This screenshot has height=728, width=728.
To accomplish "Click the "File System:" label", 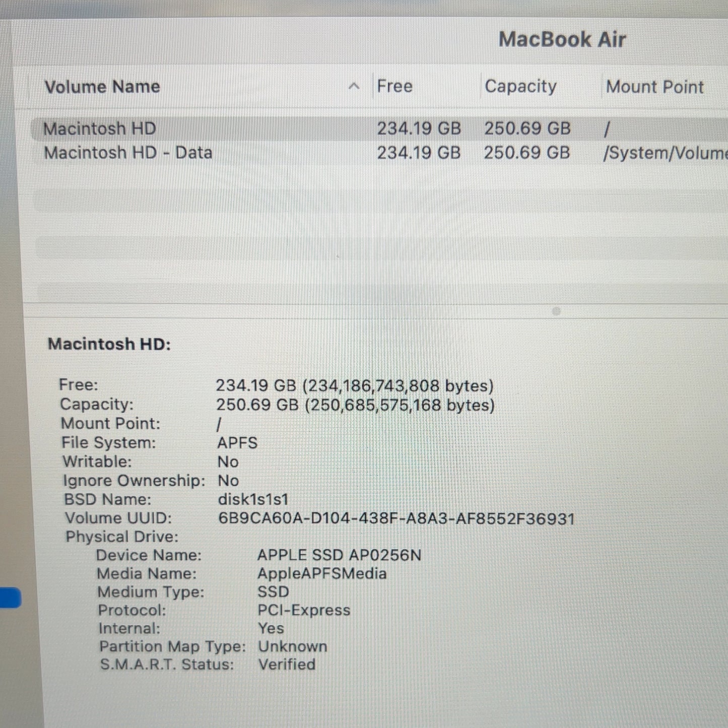I will [x=109, y=443].
